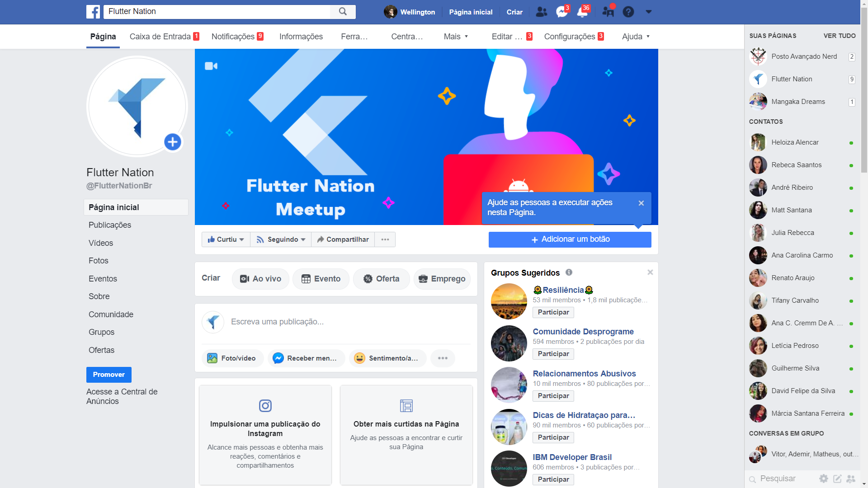
Task: Click the video camera icon on cover photo
Action: pos(211,66)
